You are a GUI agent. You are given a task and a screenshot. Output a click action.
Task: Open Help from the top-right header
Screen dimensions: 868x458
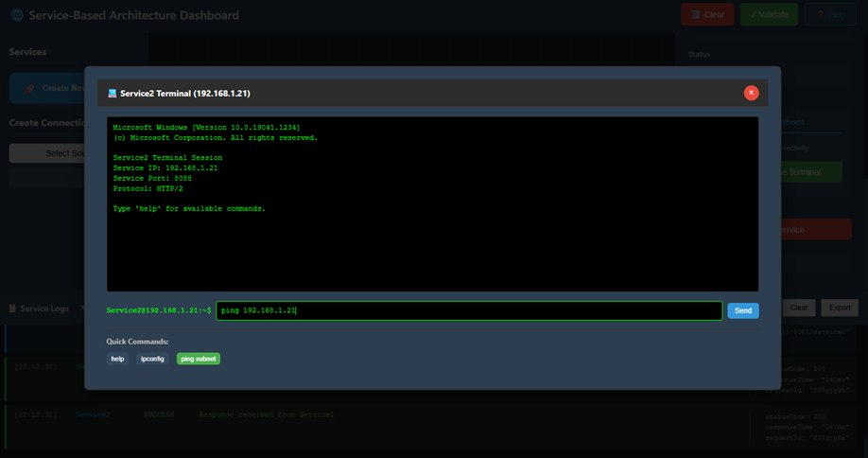tap(830, 15)
